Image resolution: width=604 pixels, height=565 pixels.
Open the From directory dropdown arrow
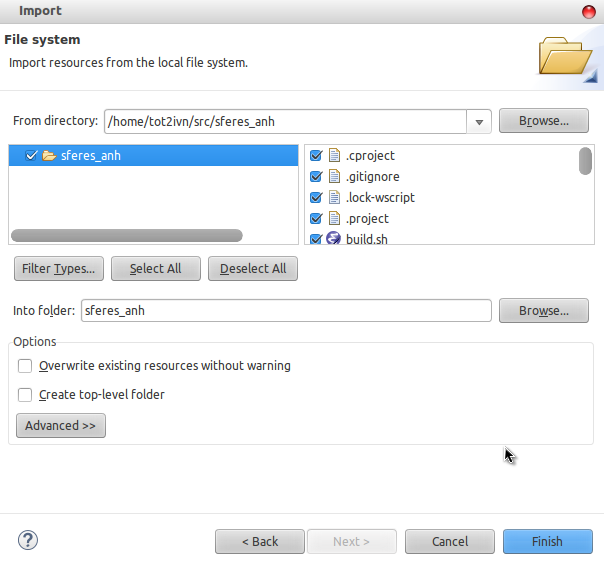pos(479,122)
